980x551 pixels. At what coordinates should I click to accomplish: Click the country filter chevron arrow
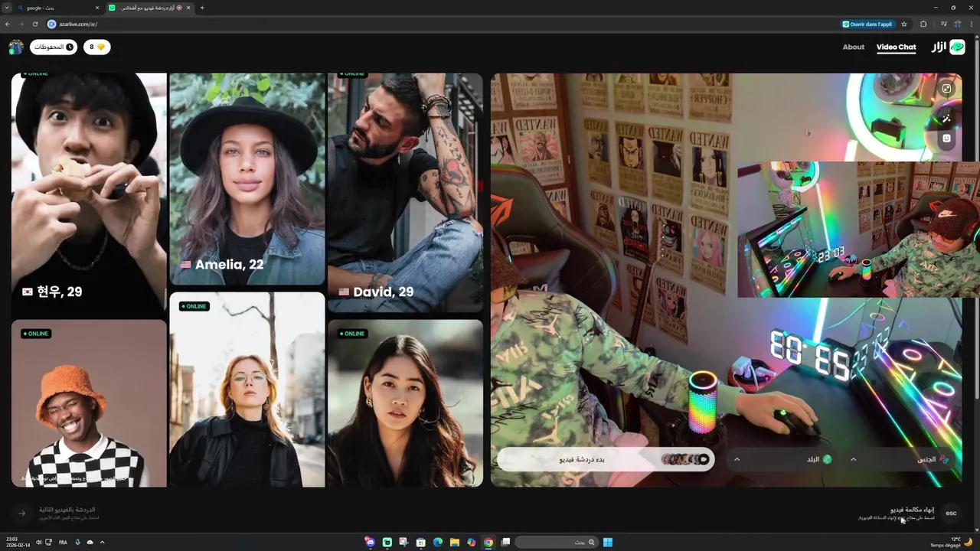point(737,459)
